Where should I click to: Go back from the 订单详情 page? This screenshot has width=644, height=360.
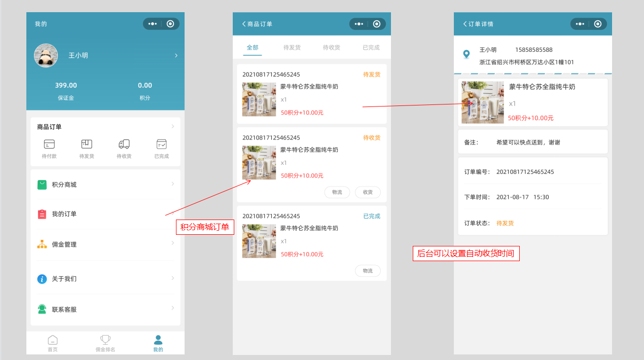tap(465, 24)
